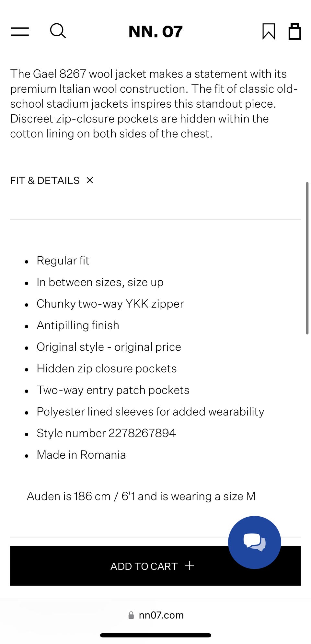Click the plus icon on Add to Cart
Viewport: 311px width, 644px height.
(x=190, y=566)
